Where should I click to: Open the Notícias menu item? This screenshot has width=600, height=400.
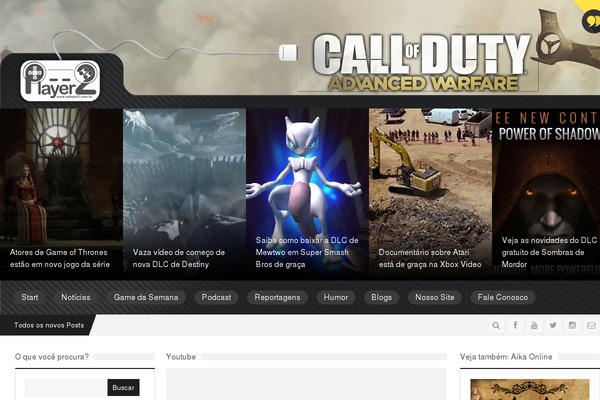76,297
